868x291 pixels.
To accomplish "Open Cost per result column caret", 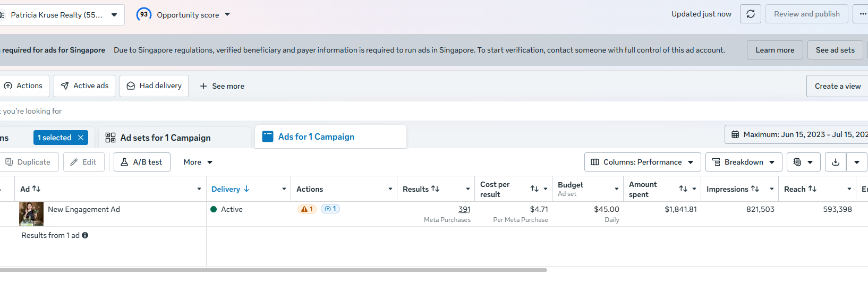I will [546, 189].
